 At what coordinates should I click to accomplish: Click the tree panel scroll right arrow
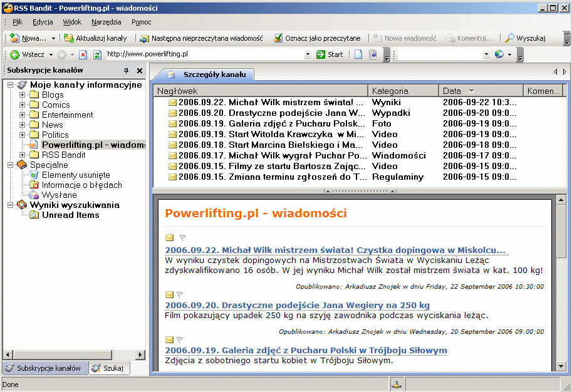140,354
